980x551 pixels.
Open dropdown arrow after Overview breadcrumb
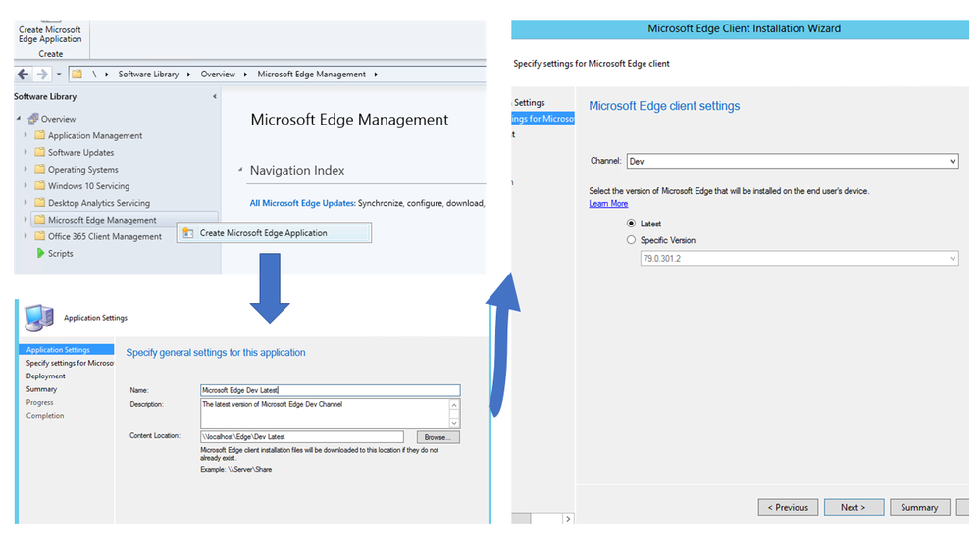[x=245, y=75]
